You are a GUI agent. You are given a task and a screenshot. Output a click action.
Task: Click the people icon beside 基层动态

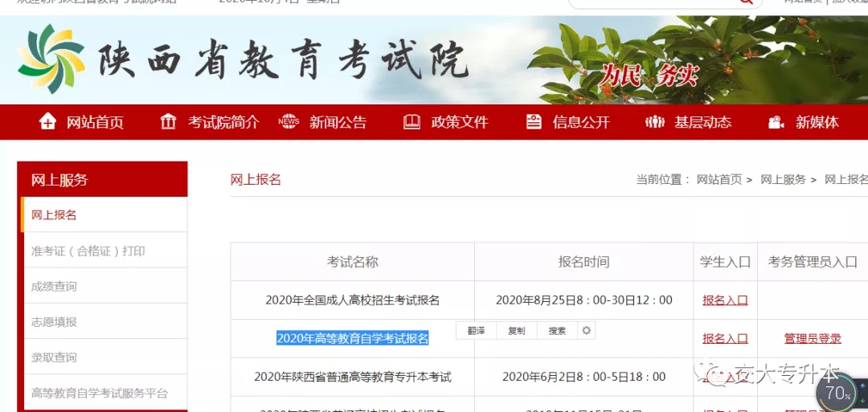point(655,121)
